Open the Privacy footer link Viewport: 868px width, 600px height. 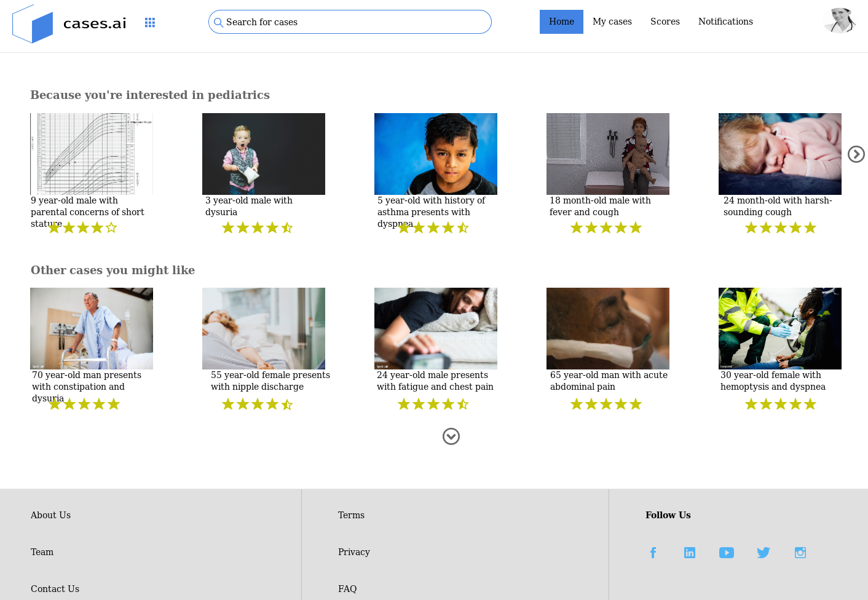click(x=354, y=552)
